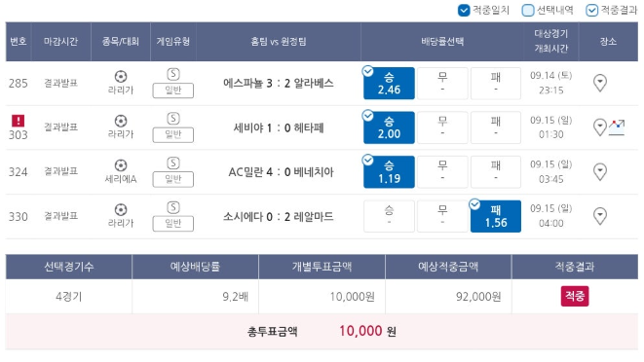Select 승 2.00 odds for 세비야 match
Image resolution: width=644 pixels, height=362 pixels.
[389, 127]
